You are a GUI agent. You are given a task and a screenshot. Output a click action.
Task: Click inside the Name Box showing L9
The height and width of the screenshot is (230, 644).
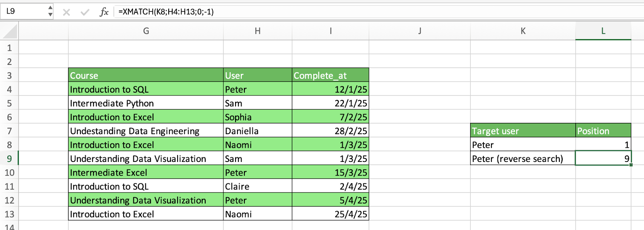(23, 11)
